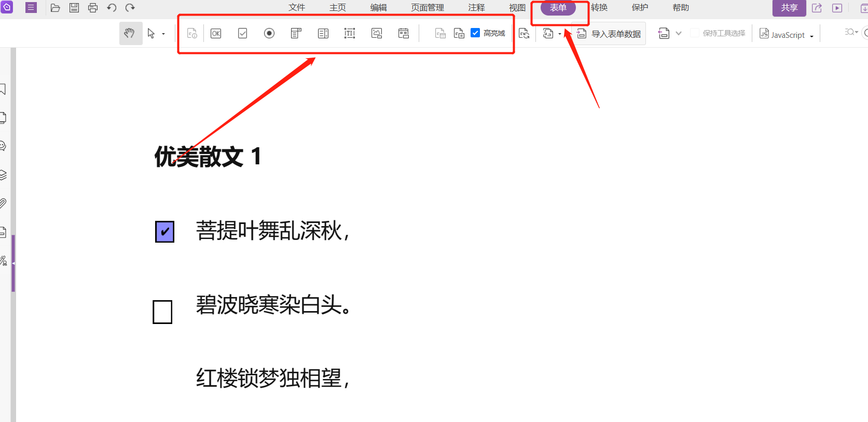Screen dimensions: 868x422
Task: Add an image field form tool
Action: click(377, 34)
